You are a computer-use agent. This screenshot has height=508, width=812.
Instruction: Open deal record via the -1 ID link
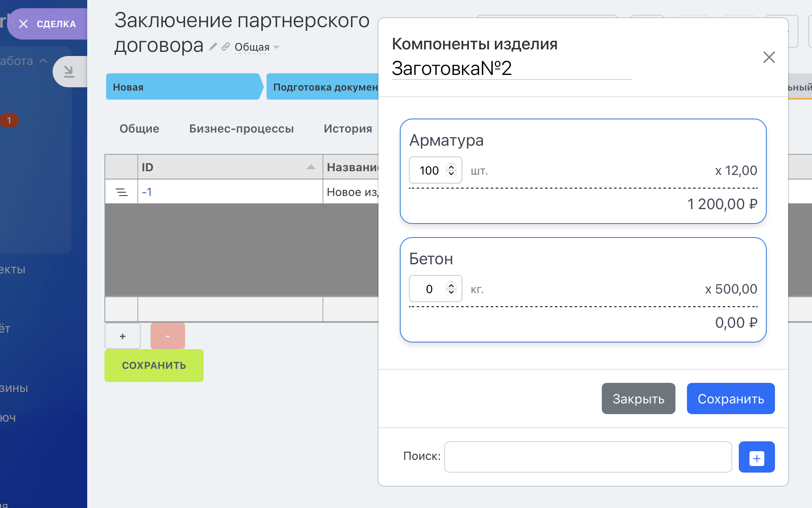pyautogui.click(x=146, y=192)
